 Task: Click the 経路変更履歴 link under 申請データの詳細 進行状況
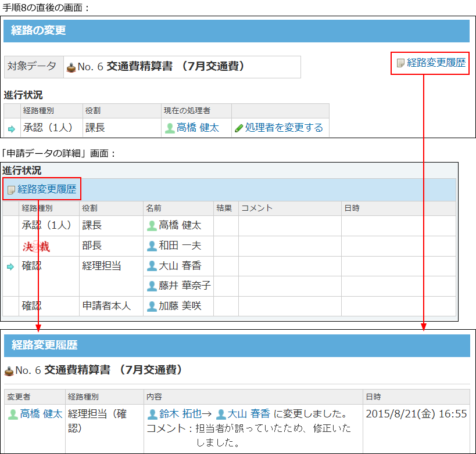[46, 189]
